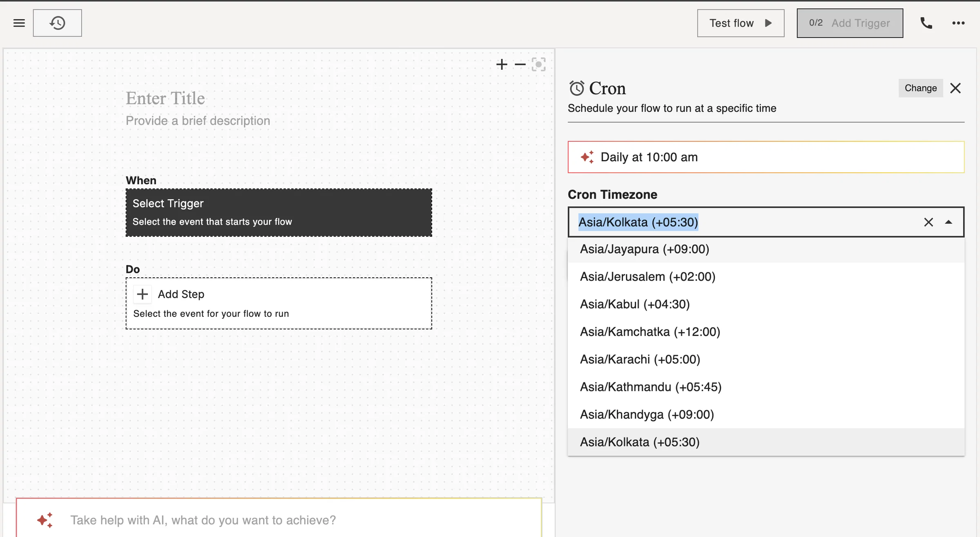Click the Cron alarm clock icon

[x=576, y=88]
